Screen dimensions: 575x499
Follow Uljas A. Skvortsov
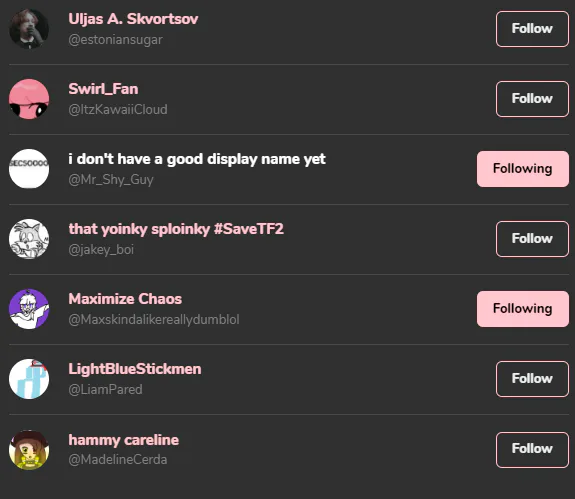(x=532, y=29)
